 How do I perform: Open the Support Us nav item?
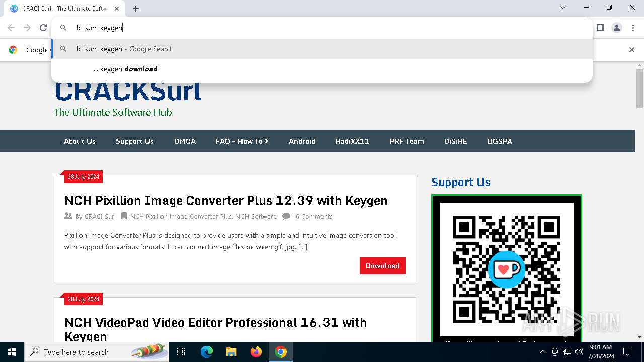(x=135, y=141)
